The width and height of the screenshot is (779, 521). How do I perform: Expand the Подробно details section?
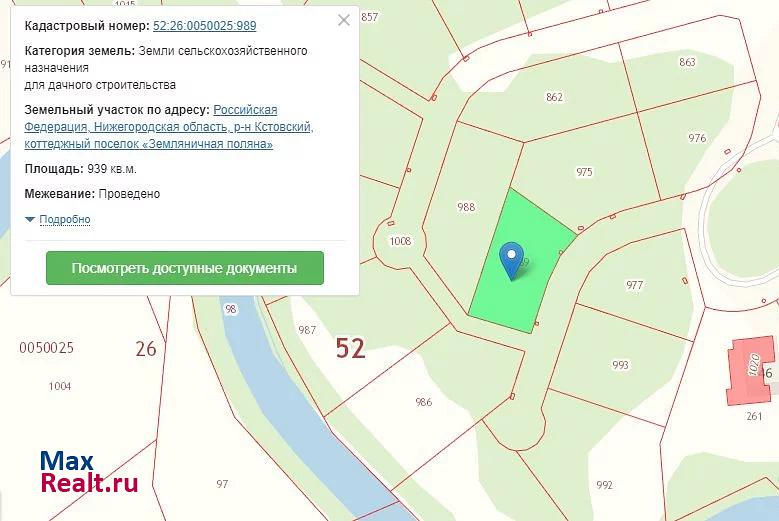pyautogui.click(x=65, y=220)
